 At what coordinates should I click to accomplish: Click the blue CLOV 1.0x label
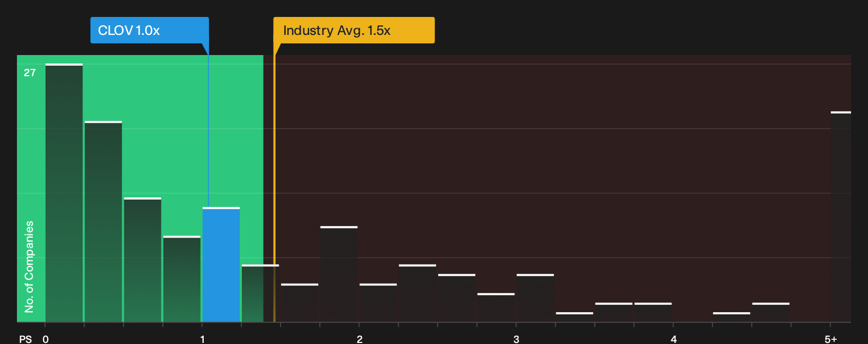tap(149, 30)
